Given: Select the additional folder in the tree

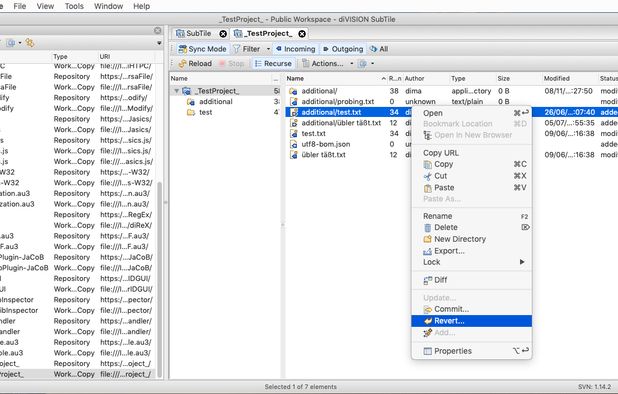Looking at the screenshot, I should (x=216, y=102).
